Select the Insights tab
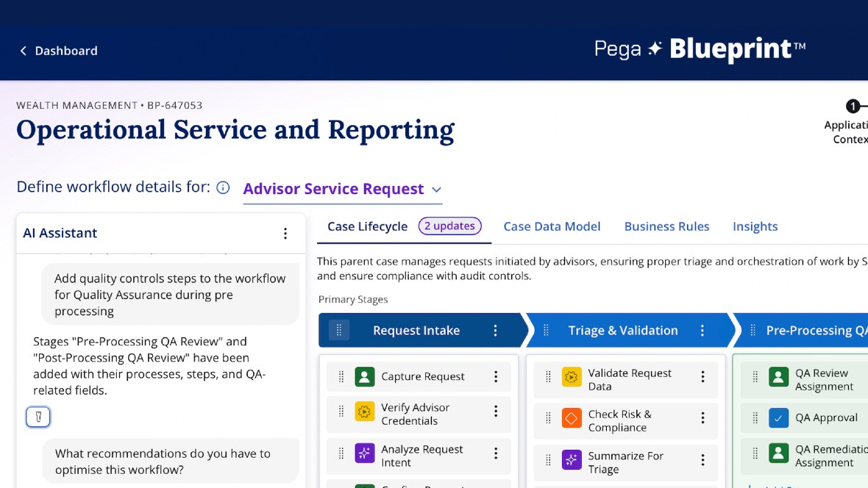 pyautogui.click(x=755, y=226)
